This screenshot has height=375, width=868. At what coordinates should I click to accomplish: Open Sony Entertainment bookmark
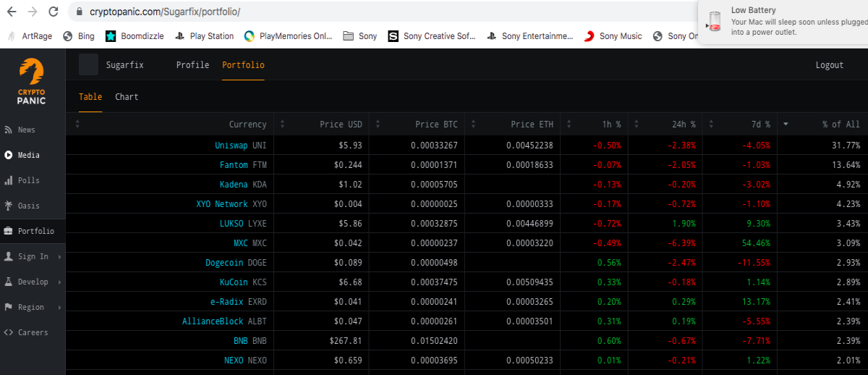(530, 35)
